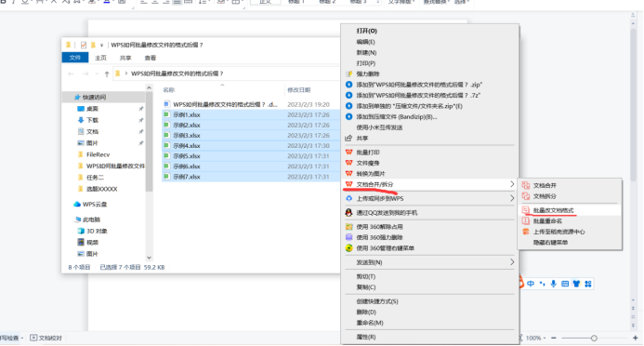Select 批量重命名 in the submenu

click(x=547, y=221)
